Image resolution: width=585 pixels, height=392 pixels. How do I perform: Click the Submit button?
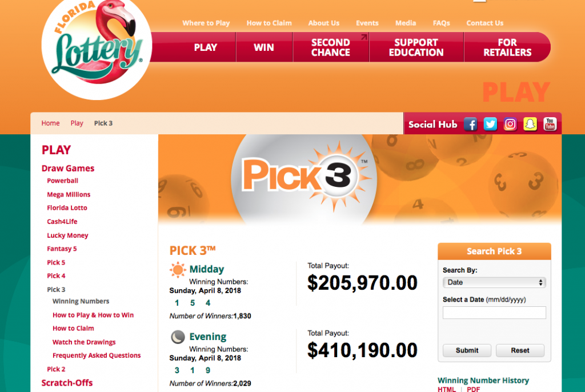[467, 350]
